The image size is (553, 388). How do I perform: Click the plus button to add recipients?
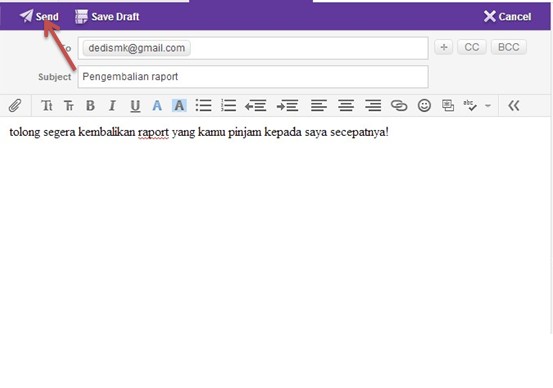444,47
